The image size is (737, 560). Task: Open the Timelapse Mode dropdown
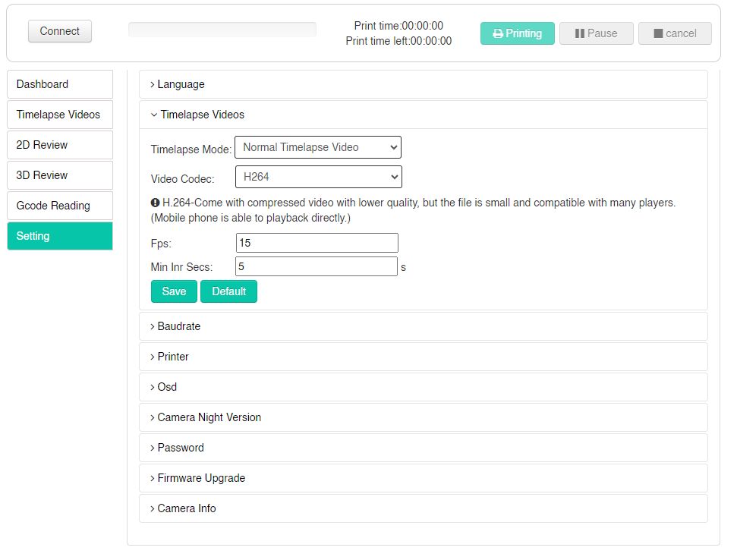point(318,147)
